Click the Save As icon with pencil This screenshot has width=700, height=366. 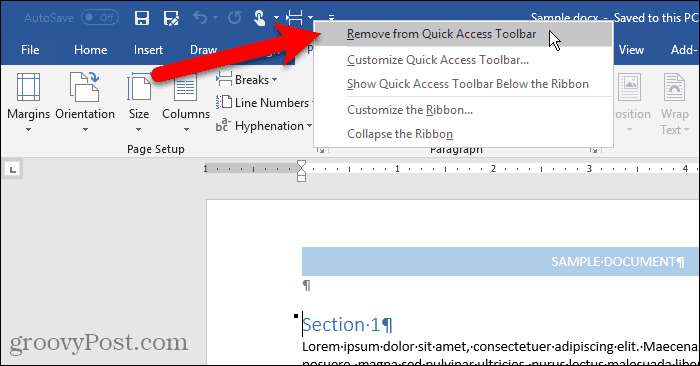(x=171, y=18)
